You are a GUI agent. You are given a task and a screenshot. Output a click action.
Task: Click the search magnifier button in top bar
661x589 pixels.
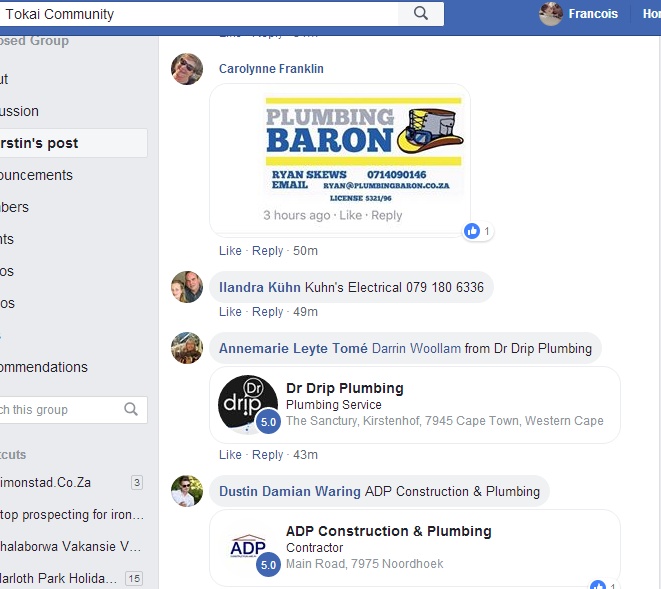point(421,14)
